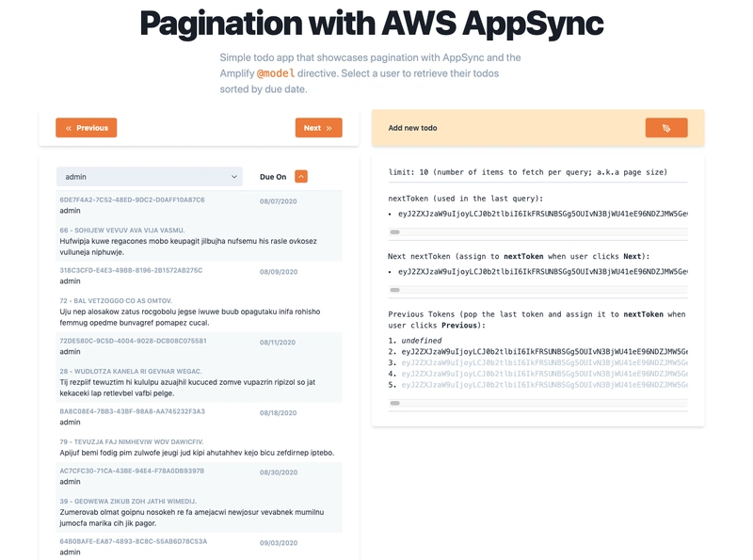The width and height of the screenshot is (753, 560).
Task: Click the description starting Hufwipja kuwe regacones
Action: point(188,247)
